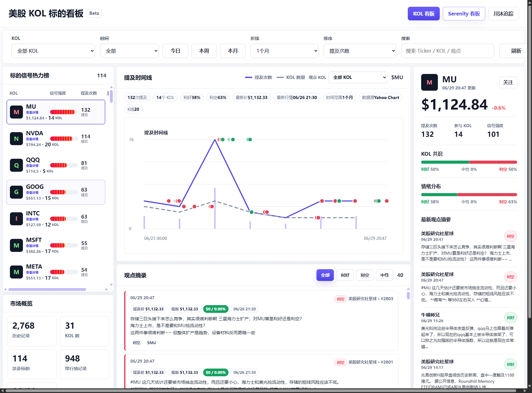Open the 川沐追踪 tab
Viewport: 532px width, 393px height.
click(x=504, y=14)
